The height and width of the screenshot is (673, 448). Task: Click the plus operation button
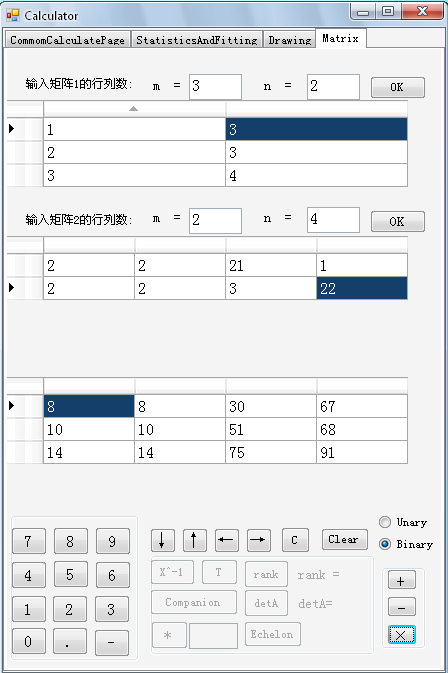[x=402, y=581]
